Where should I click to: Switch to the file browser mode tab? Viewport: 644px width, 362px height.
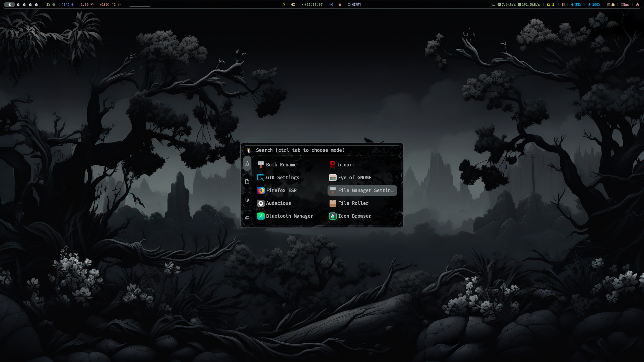[247, 182]
